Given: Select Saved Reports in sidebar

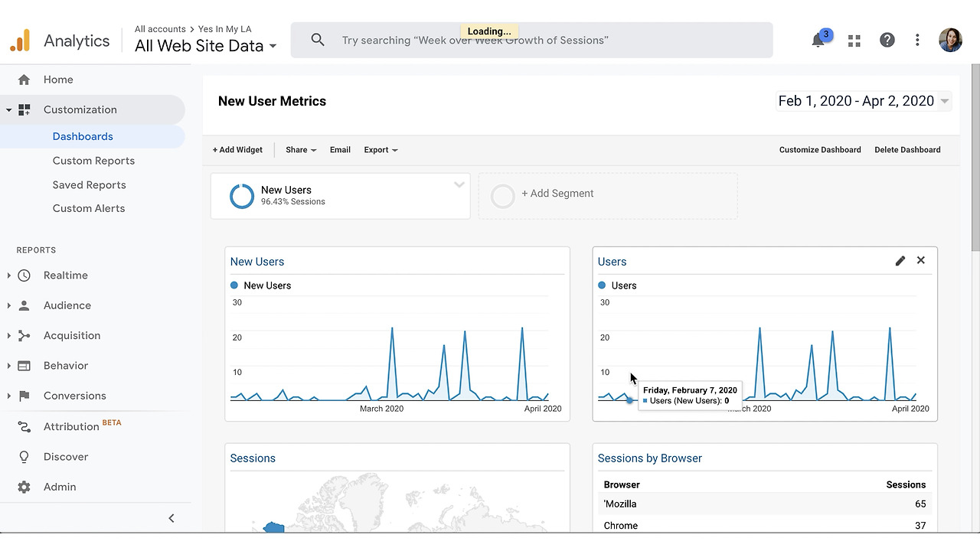Looking at the screenshot, I should [89, 184].
